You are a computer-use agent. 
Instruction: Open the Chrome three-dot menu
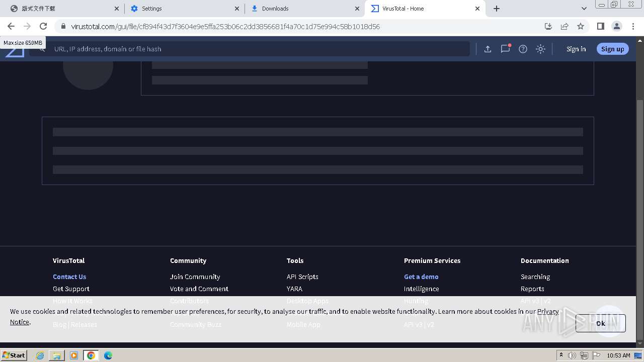coord(633,26)
